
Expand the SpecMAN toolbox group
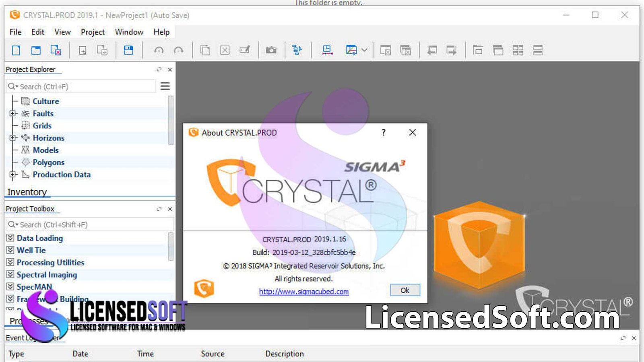pos(10,287)
